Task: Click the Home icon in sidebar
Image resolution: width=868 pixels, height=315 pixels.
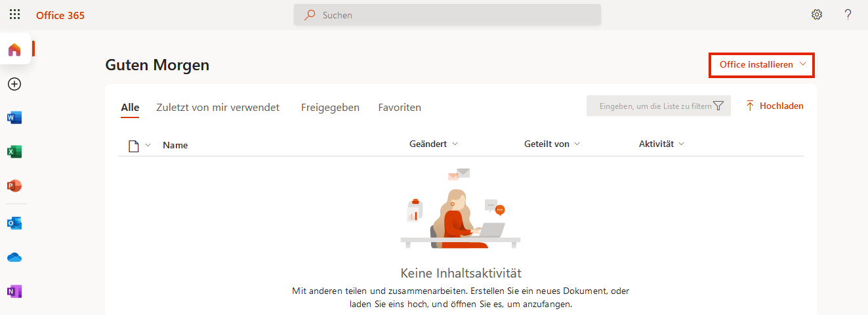Action: (14, 50)
